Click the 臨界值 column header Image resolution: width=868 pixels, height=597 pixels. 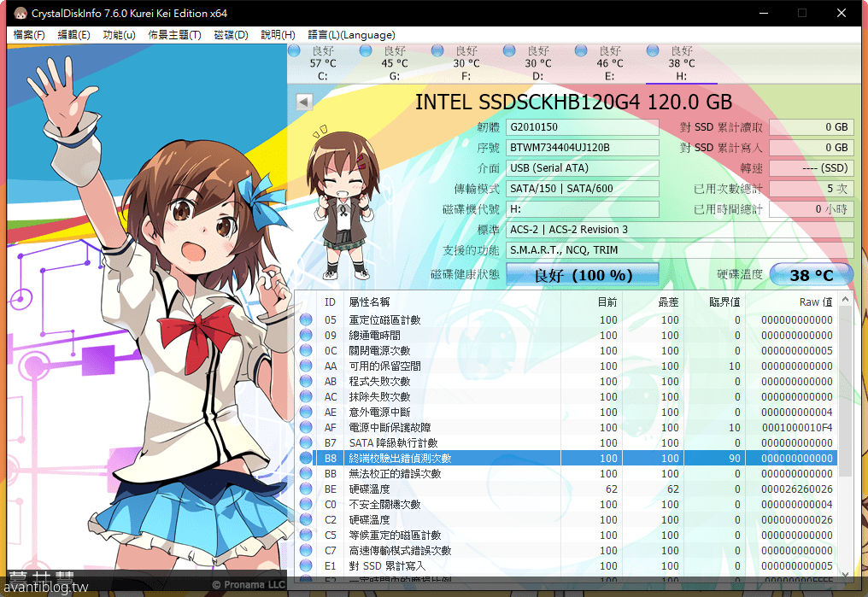tap(715, 302)
